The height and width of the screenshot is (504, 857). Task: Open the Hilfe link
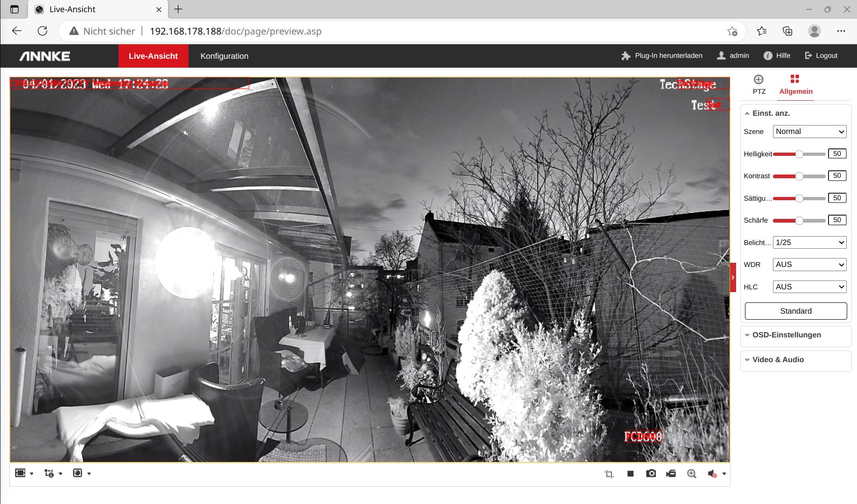(783, 56)
